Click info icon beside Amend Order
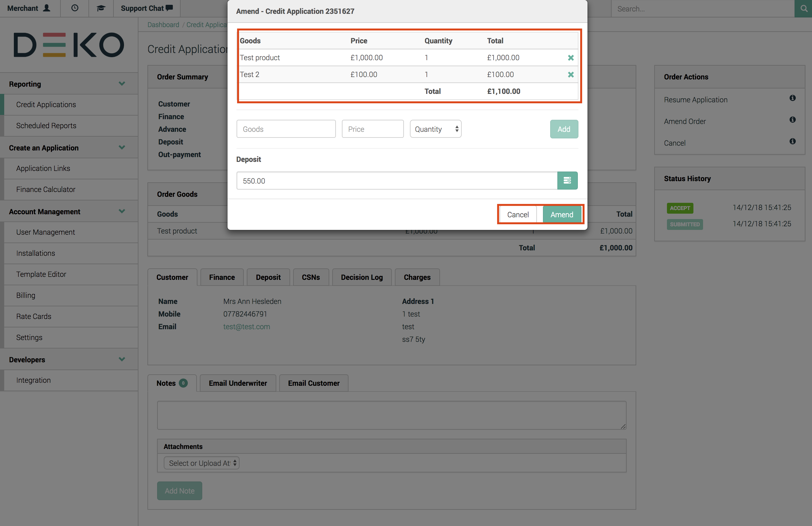812x526 pixels. pos(792,120)
